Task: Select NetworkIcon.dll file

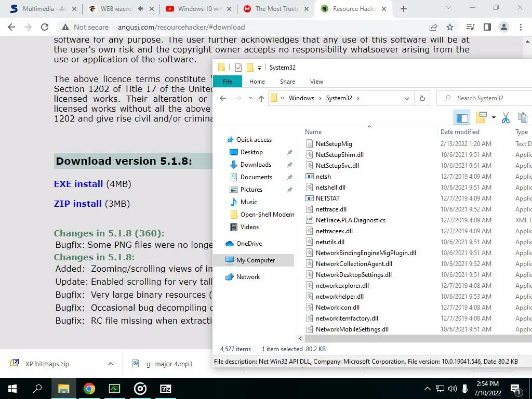Action: click(x=337, y=308)
